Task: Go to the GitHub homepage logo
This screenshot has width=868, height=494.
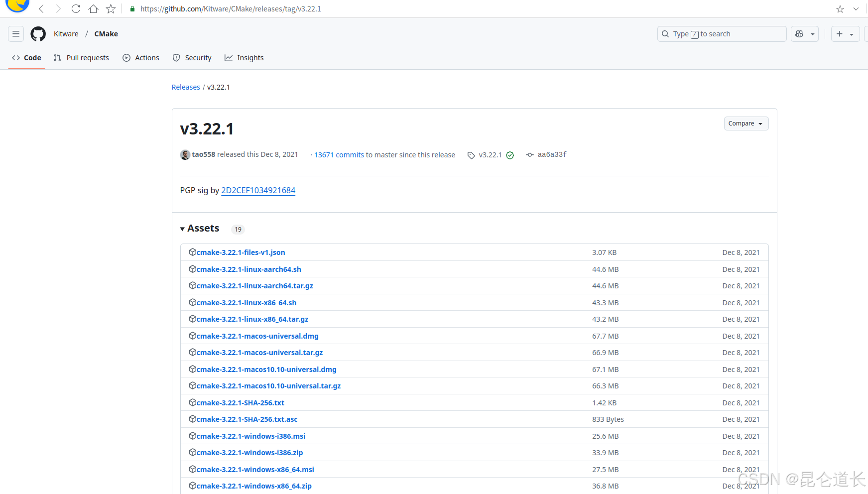Action: click(x=38, y=34)
